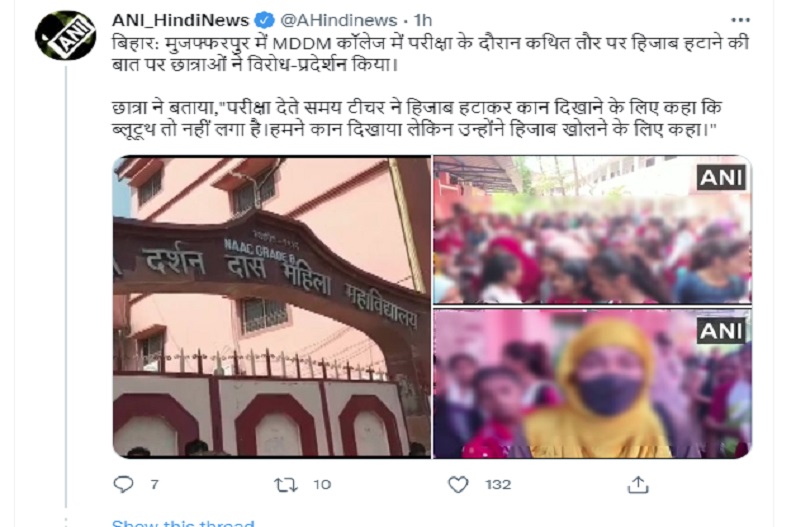This screenshot has height=527, width=796.
Task: Click the blue verified badge
Action: (264, 20)
